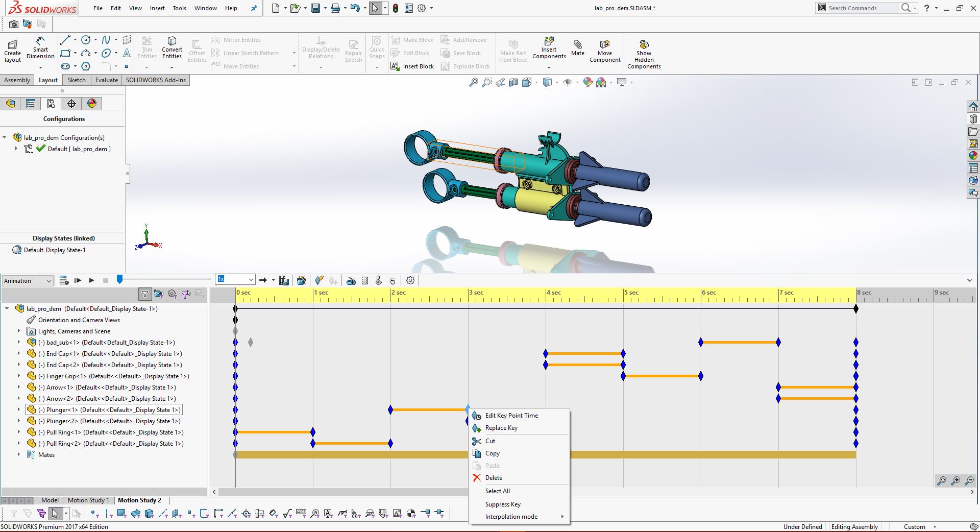
Task: Collapse the motion study panel chevron
Action: [970, 280]
